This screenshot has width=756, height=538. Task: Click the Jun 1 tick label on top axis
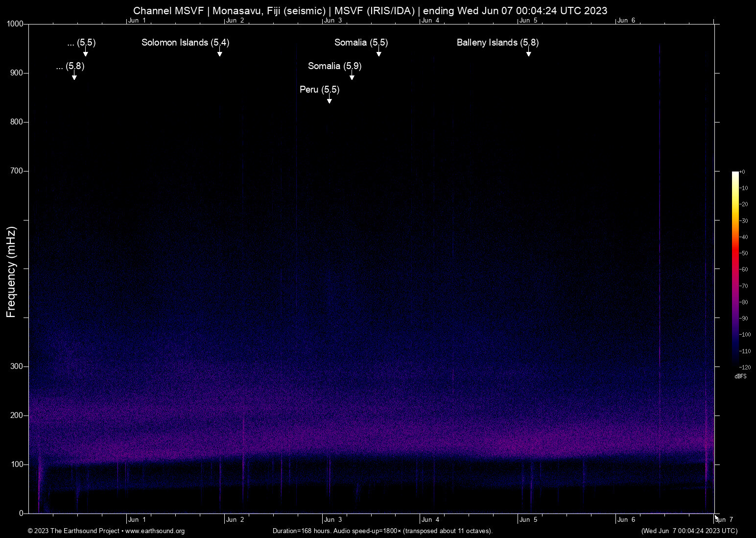pyautogui.click(x=138, y=20)
